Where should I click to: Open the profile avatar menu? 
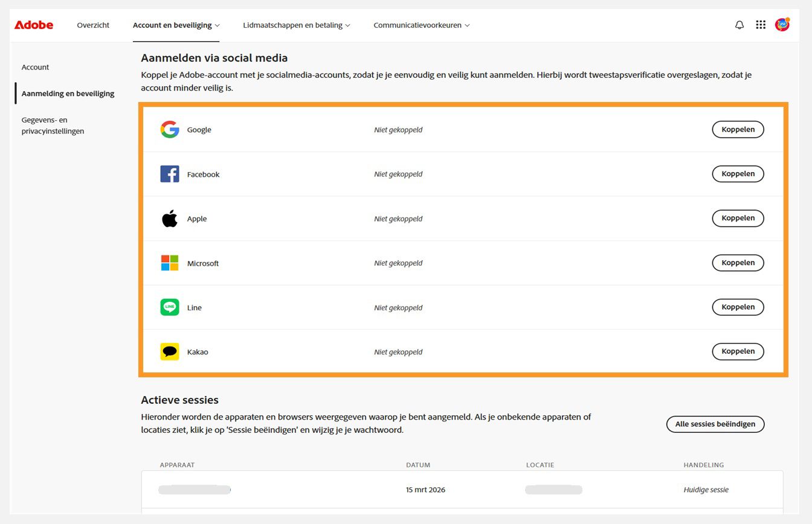(x=782, y=25)
